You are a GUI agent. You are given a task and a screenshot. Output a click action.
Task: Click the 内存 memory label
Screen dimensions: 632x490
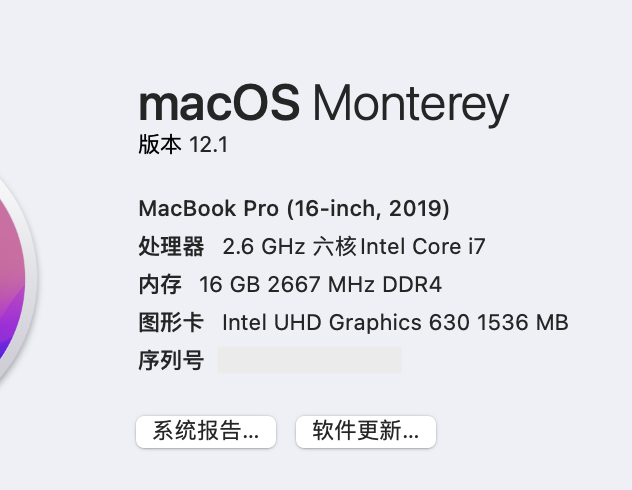160,284
